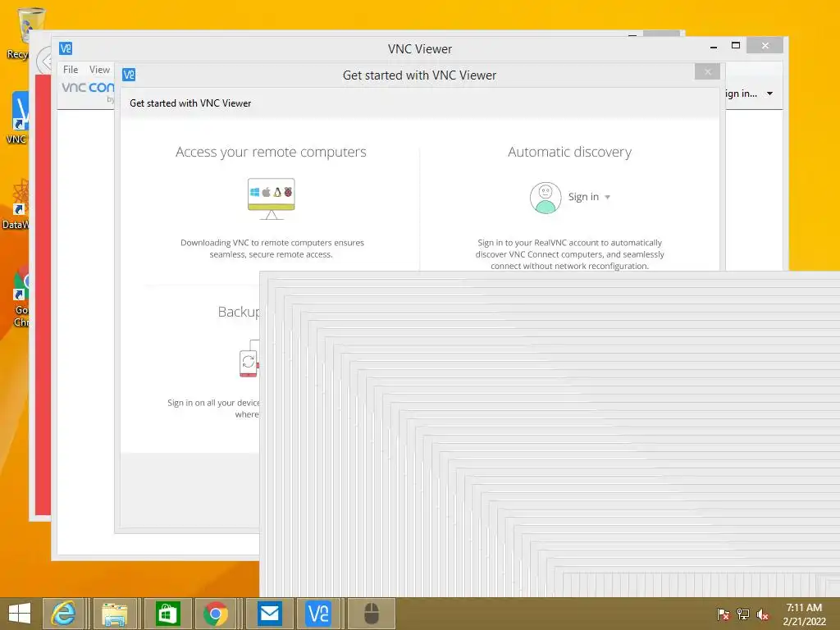
Task: Open the Mail app on the taskbar
Action: (x=269, y=614)
